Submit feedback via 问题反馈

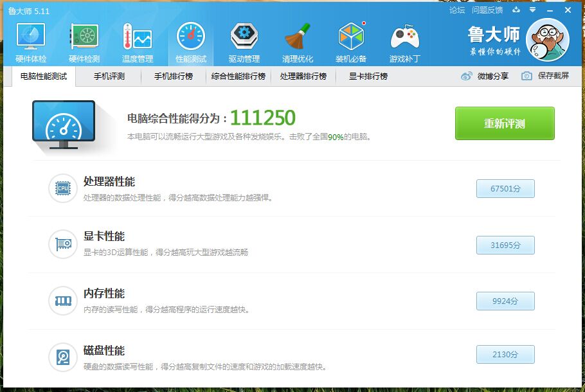[487, 10]
